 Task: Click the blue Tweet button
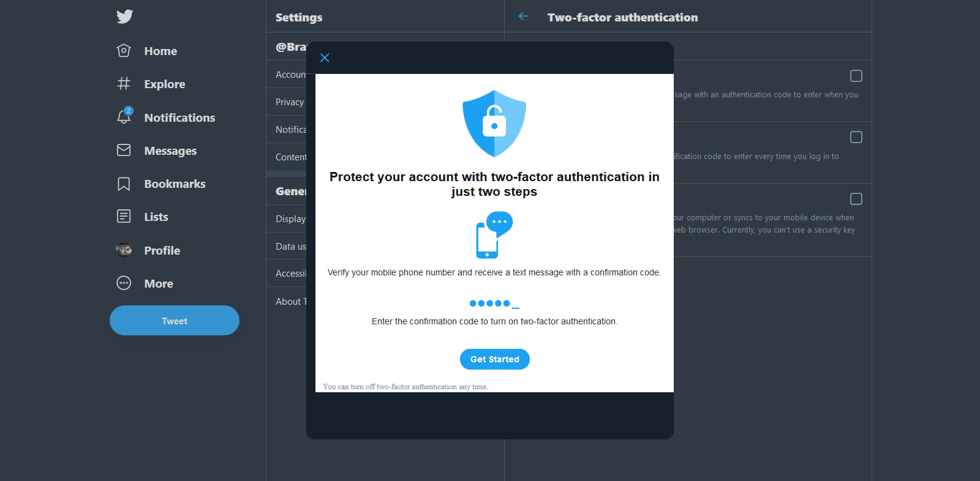click(x=175, y=321)
